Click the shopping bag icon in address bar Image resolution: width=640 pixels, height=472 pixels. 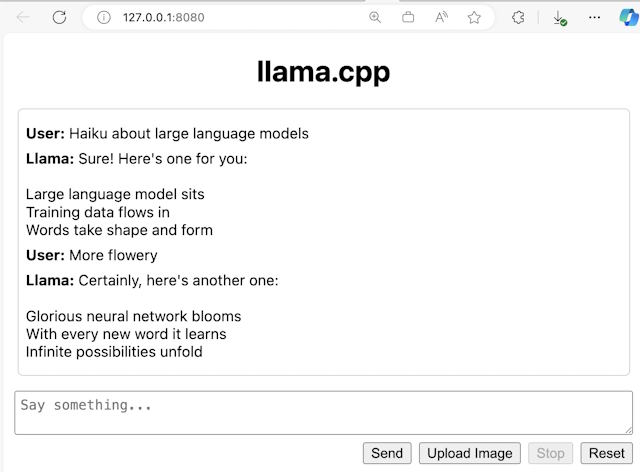[408, 17]
